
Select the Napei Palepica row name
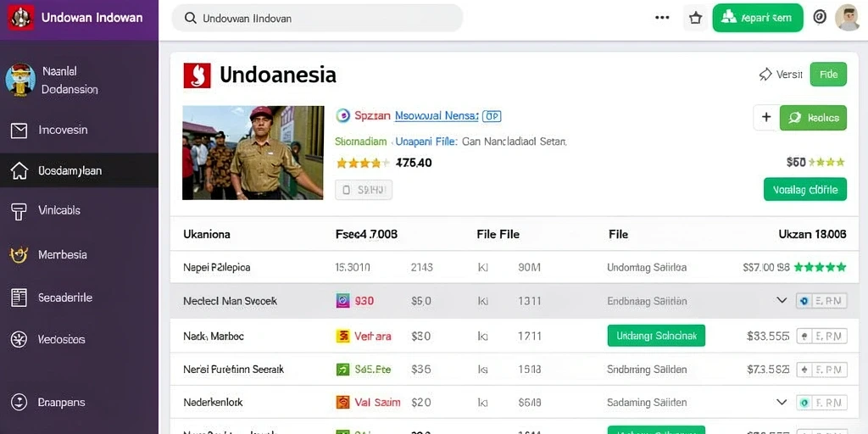pos(216,267)
